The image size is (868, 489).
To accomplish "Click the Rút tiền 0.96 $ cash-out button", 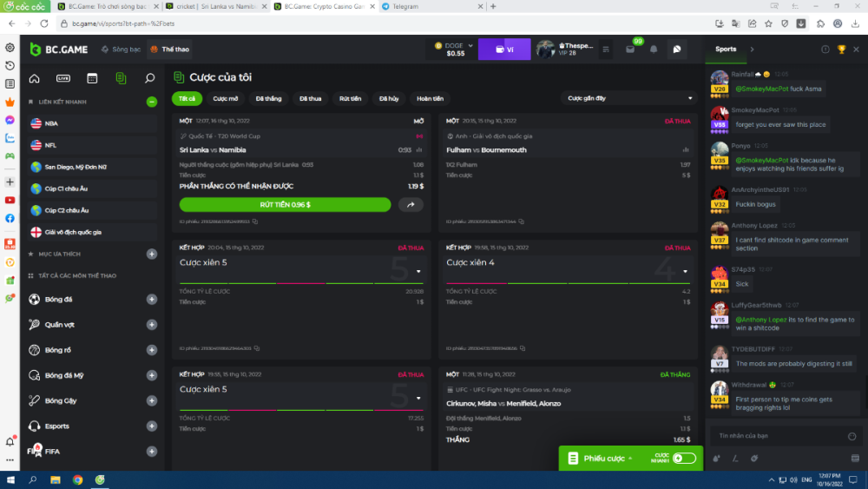I will point(285,205).
